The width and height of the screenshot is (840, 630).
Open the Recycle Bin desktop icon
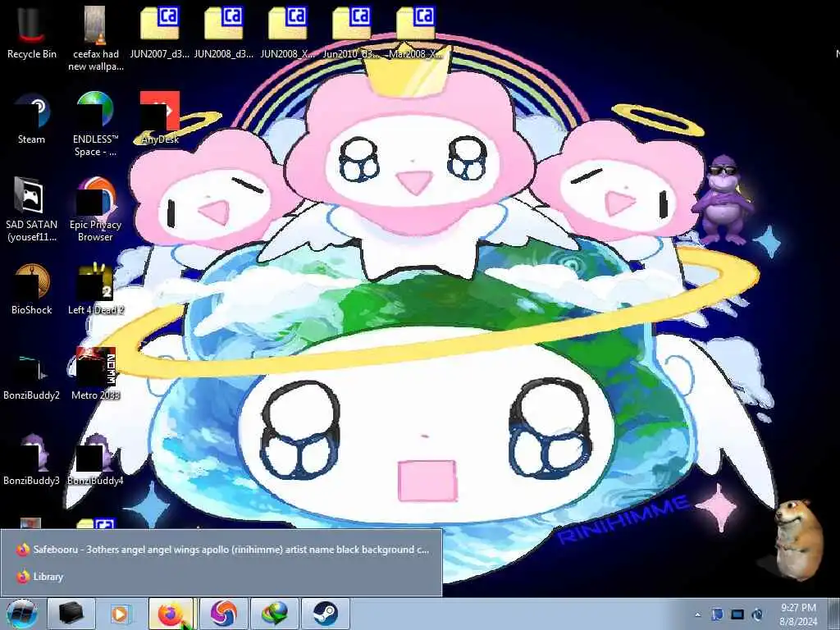coord(31,32)
